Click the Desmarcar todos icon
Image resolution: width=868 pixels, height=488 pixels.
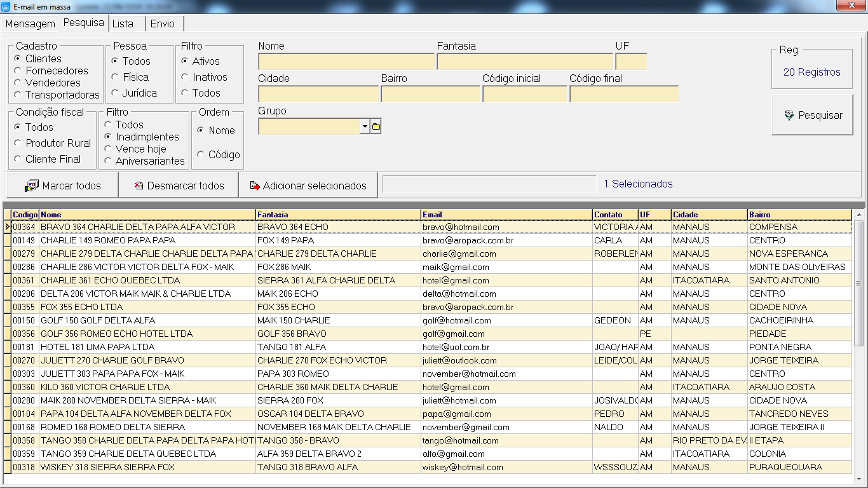coord(139,186)
